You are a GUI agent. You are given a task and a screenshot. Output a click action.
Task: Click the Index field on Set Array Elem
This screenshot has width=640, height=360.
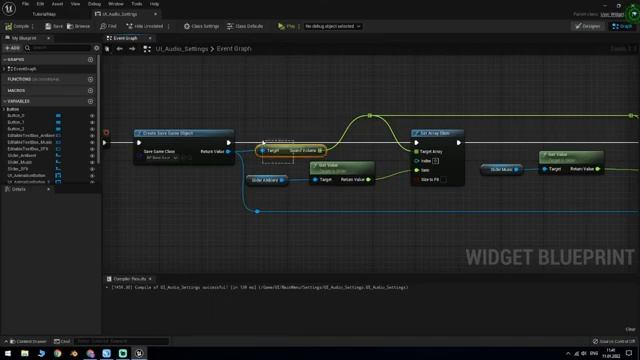tap(436, 161)
